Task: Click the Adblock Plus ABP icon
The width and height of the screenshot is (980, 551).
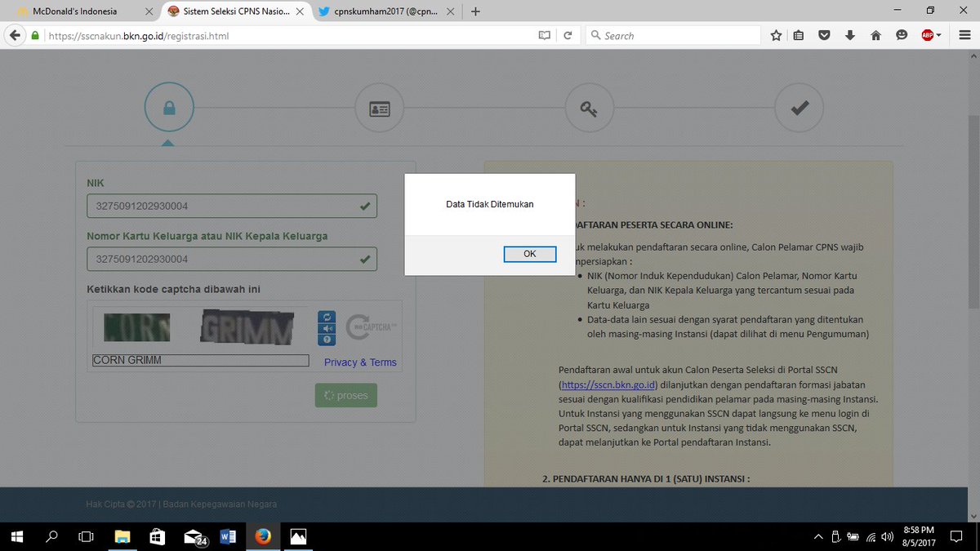Action: 928,36
